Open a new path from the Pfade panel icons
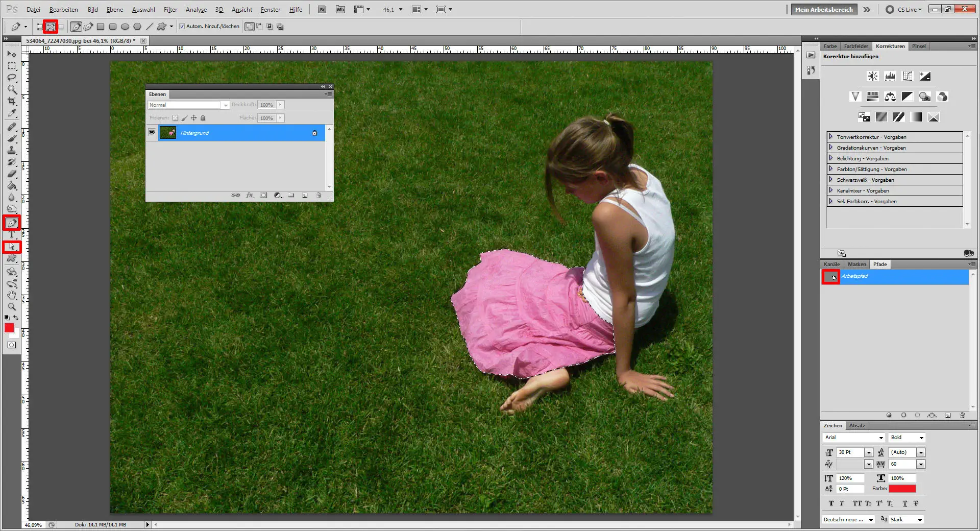Image resolution: width=980 pixels, height=531 pixels. pos(948,415)
